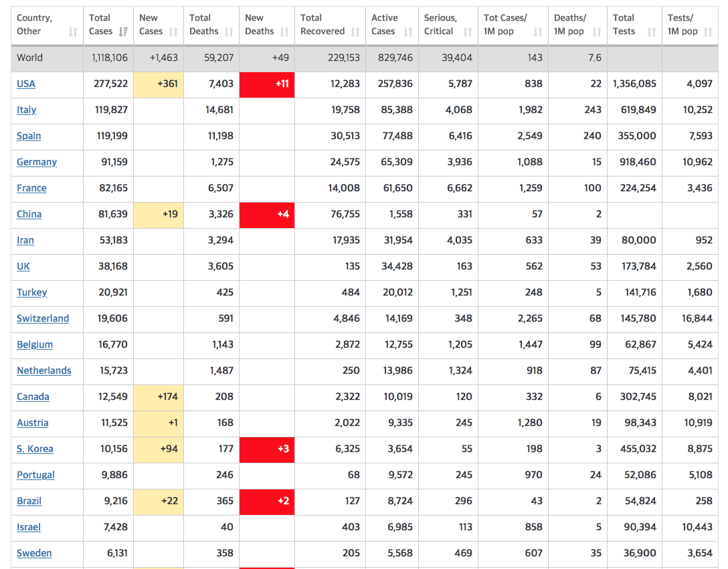Select the World row label
This screenshot has height=569, width=728.
29,58
